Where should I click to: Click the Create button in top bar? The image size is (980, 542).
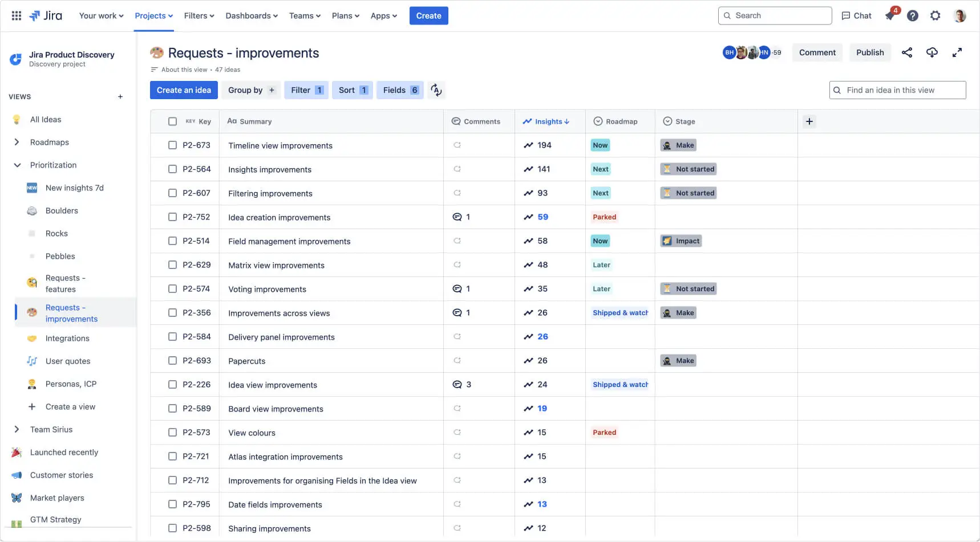tap(429, 16)
